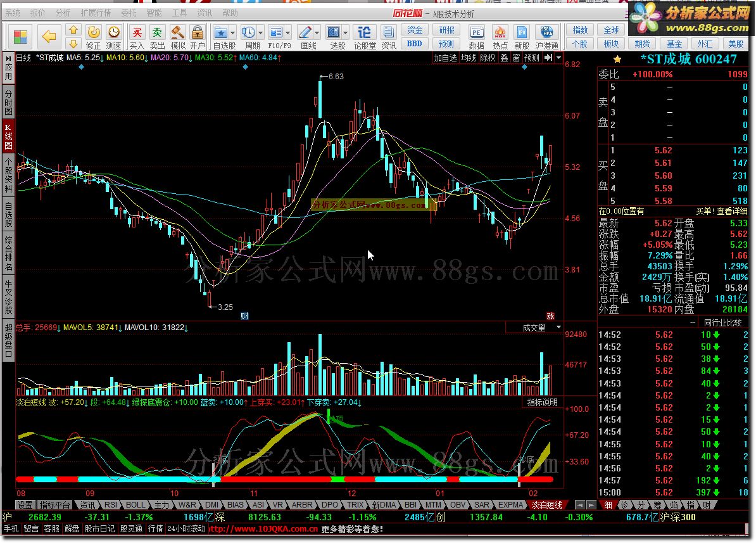This screenshot has height=543, width=756.
Task: Toggle 窗 window option
Action: (517, 58)
